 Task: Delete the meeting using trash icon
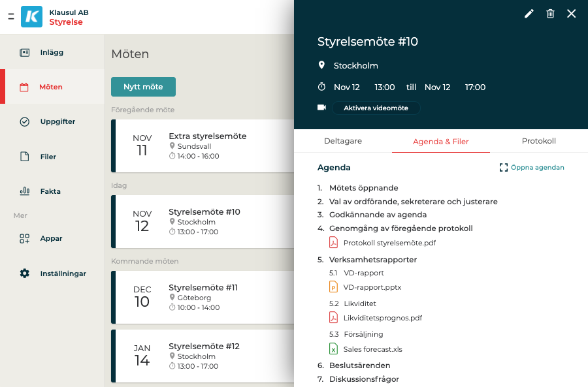(551, 13)
